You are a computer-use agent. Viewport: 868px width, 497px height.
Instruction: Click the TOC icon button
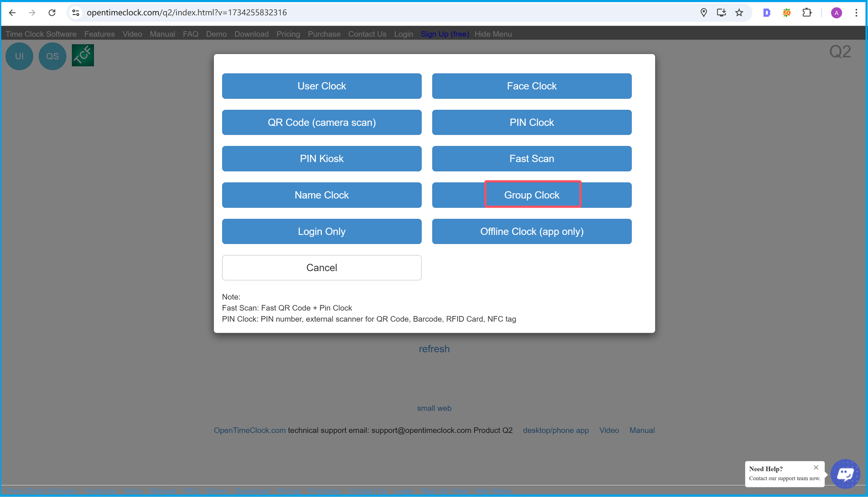click(x=83, y=55)
